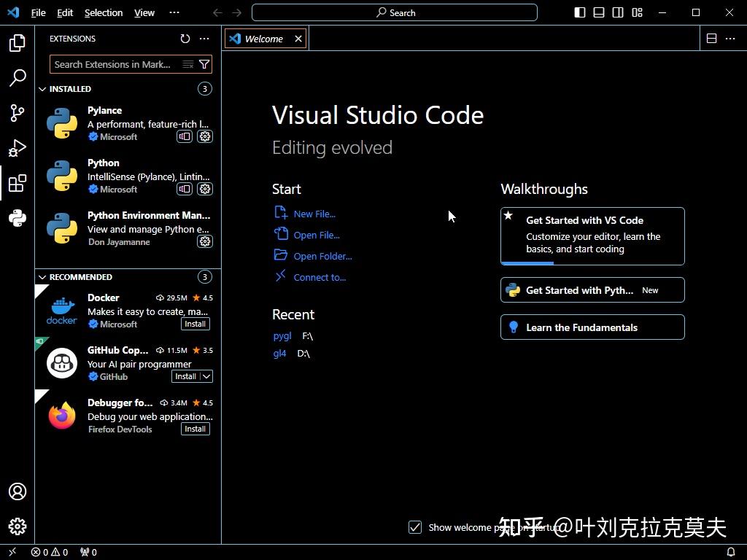Open Extensions view more actions menu
Image resolution: width=747 pixels, height=560 pixels.
[x=204, y=39]
